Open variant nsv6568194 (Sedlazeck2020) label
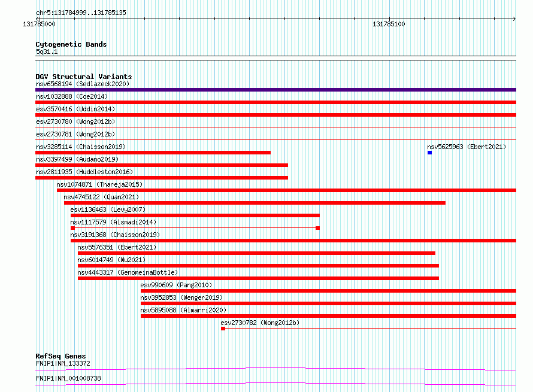This screenshot has height=392, width=533. point(83,84)
